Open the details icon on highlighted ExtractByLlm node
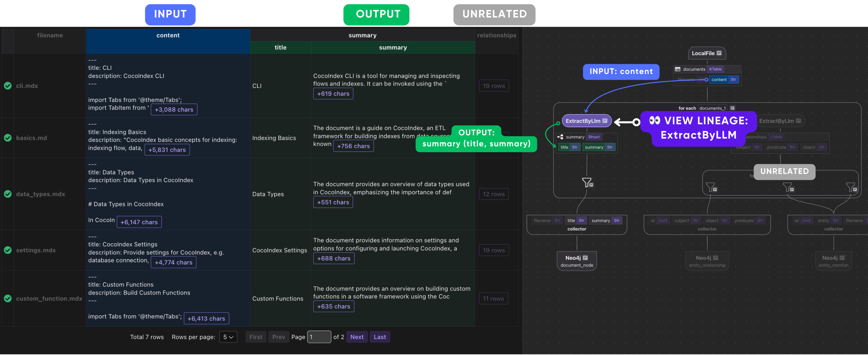This screenshot has height=355, width=868. coord(605,121)
